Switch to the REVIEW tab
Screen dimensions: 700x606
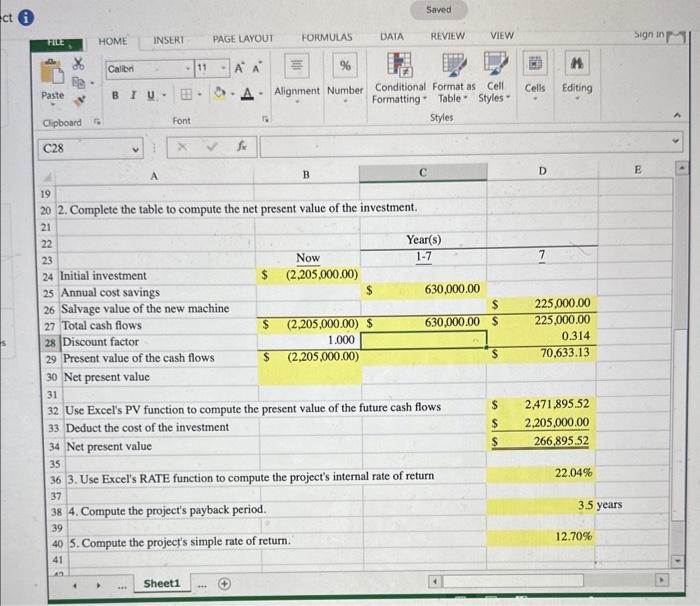pos(447,36)
